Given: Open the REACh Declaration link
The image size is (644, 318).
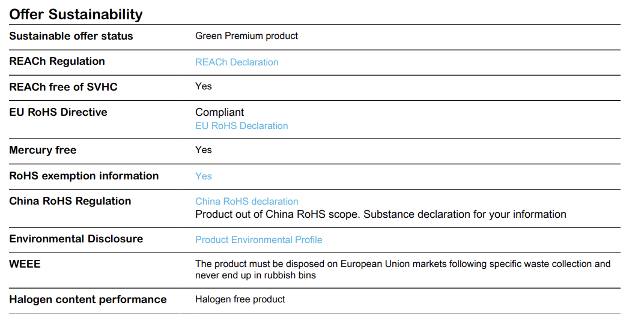Looking at the screenshot, I should tap(237, 62).
